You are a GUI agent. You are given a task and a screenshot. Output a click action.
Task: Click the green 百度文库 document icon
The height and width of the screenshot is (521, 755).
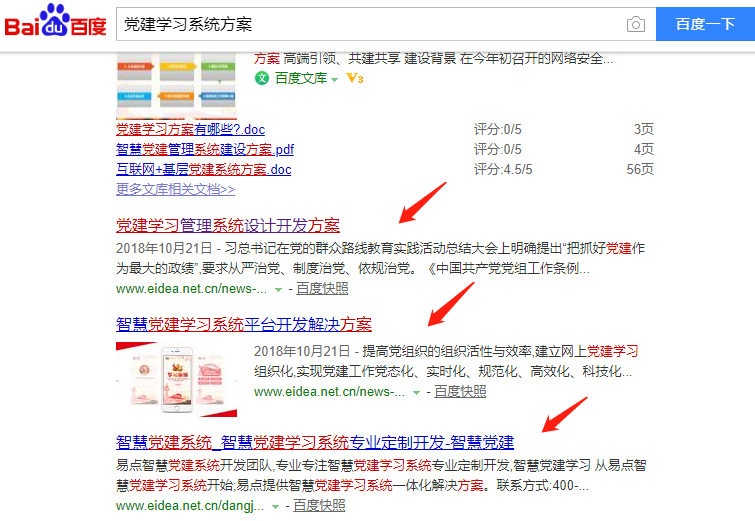[261, 78]
